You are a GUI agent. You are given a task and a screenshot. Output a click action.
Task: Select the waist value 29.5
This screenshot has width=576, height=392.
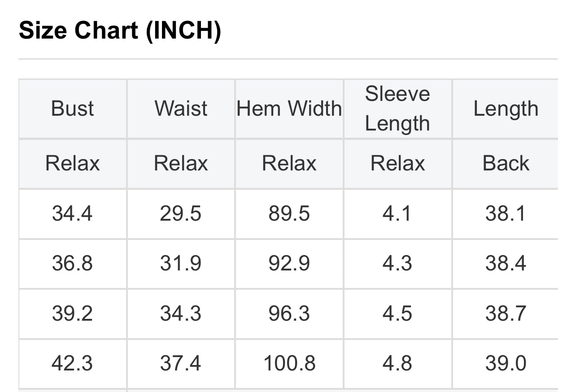tap(181, 213)
